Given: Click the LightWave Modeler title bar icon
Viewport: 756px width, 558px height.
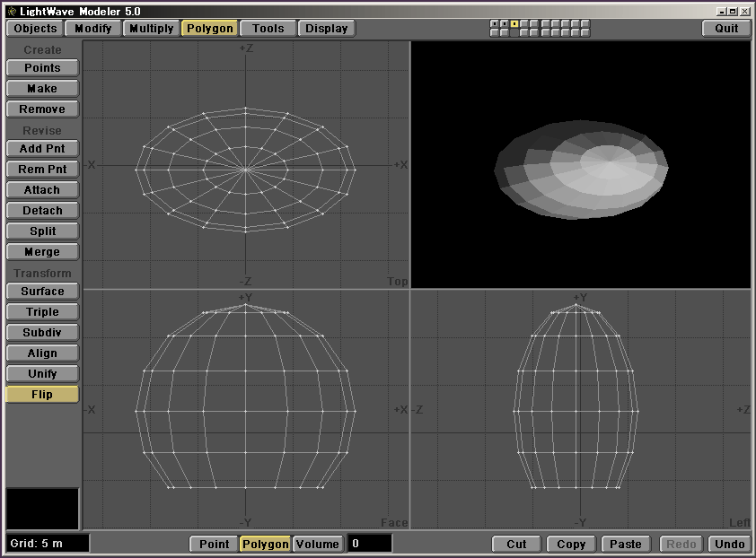Looking at the screenshot, I should pos(11,11).
